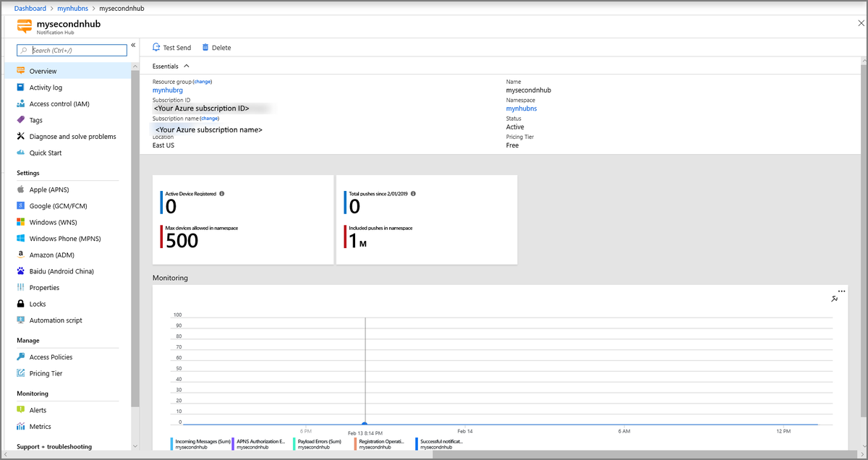Click the Locks padlock icon
The height and width of the screenshot is (460, 868).
click(x=21, y=304)
